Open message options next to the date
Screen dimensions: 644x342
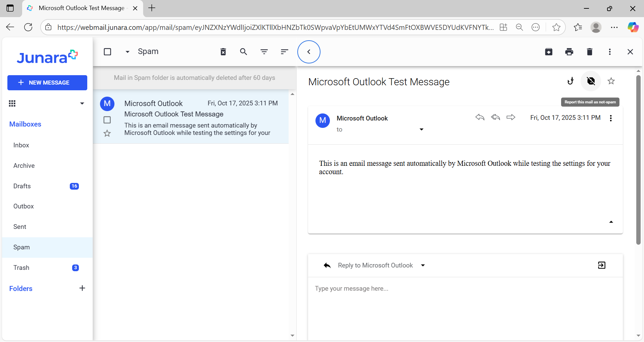point(611,118)
